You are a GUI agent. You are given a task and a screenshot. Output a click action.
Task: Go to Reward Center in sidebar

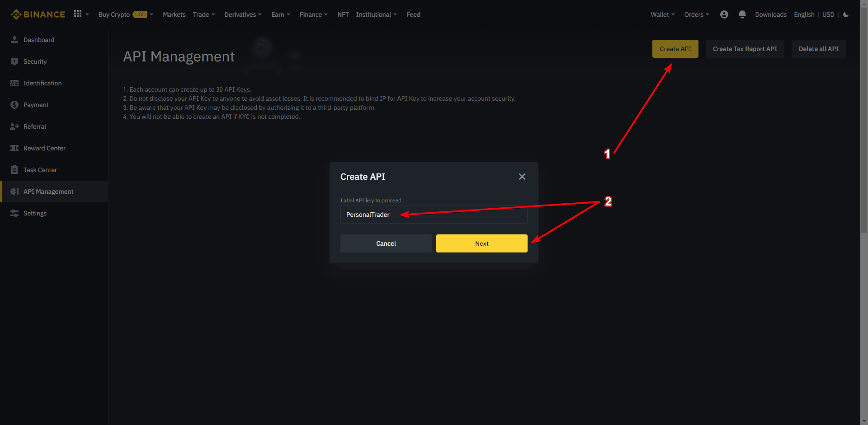click(44, 148)
